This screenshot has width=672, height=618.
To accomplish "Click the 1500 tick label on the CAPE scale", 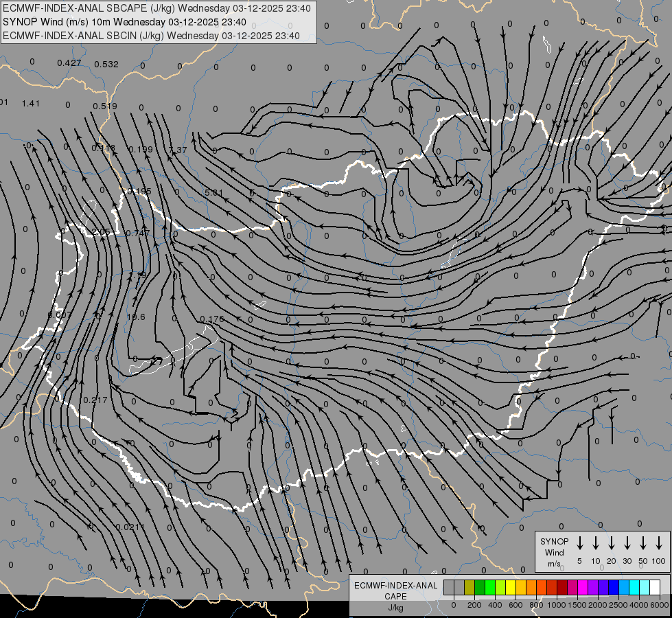I will tap(577, 605).
